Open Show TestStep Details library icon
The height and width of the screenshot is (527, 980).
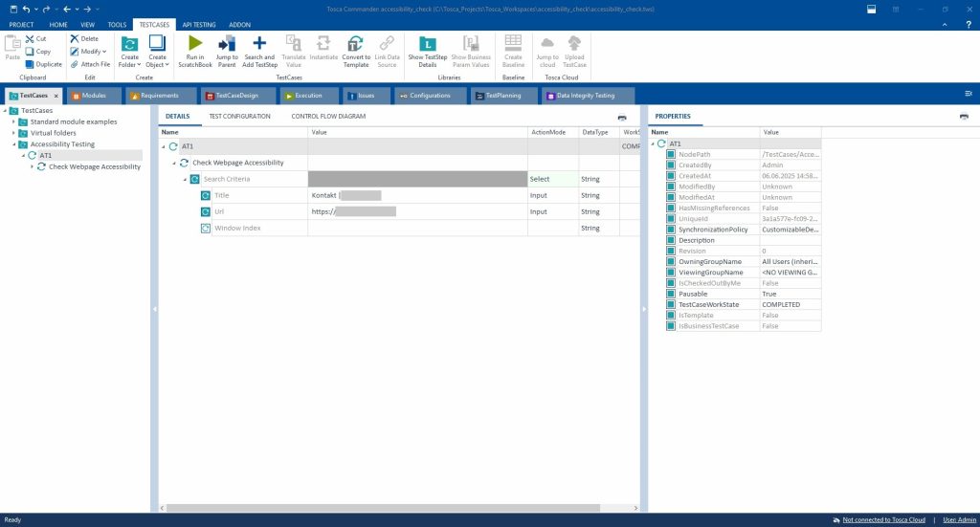[x=428, y=43]
